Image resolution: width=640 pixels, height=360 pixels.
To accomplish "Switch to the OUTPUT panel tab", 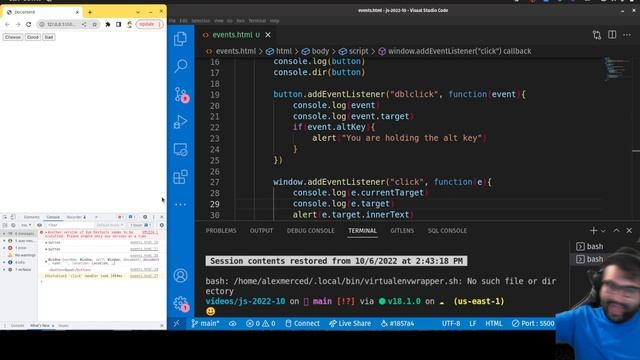I will (x=261, y=231).
